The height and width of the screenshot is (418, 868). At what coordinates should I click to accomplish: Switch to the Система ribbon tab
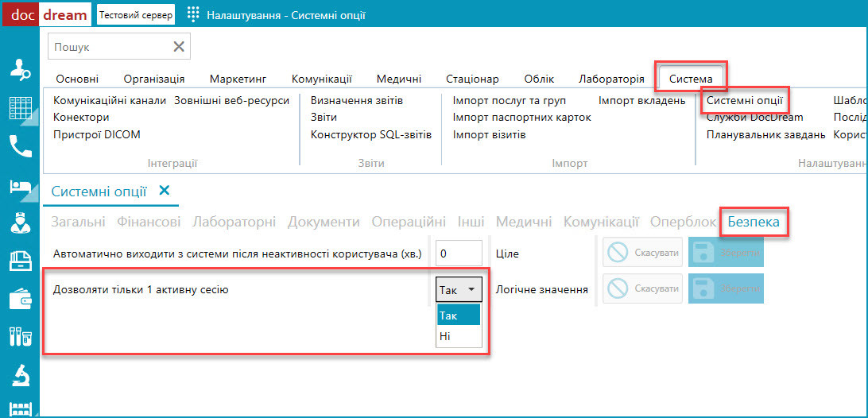(x=691, y=79)
